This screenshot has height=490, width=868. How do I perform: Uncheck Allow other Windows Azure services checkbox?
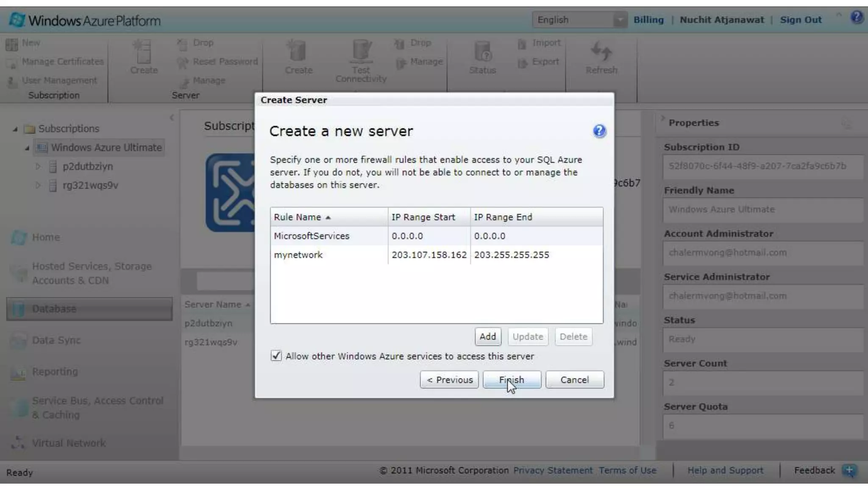coord(276,356)
